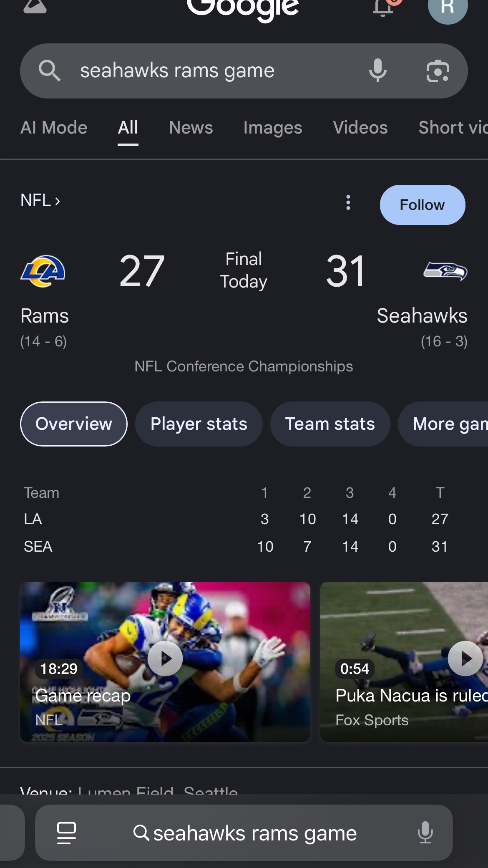
Task: Select the Overview chip
Action: 74,424
